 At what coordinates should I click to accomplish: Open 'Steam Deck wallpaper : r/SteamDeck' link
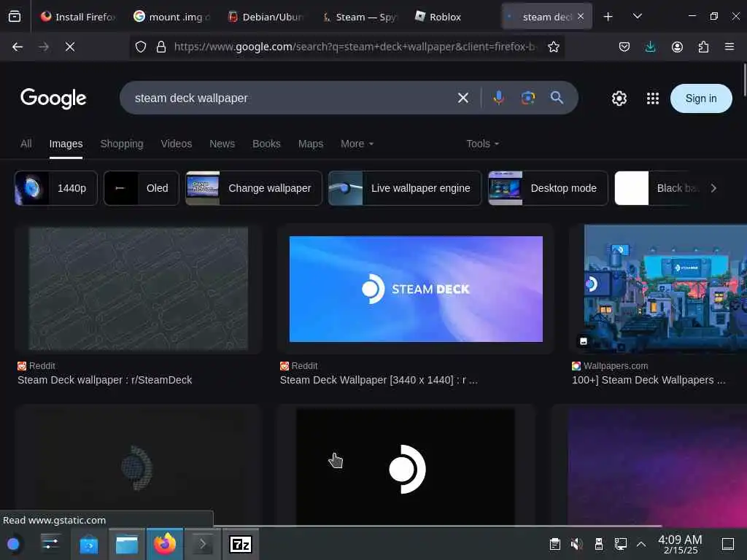point(105,380)
